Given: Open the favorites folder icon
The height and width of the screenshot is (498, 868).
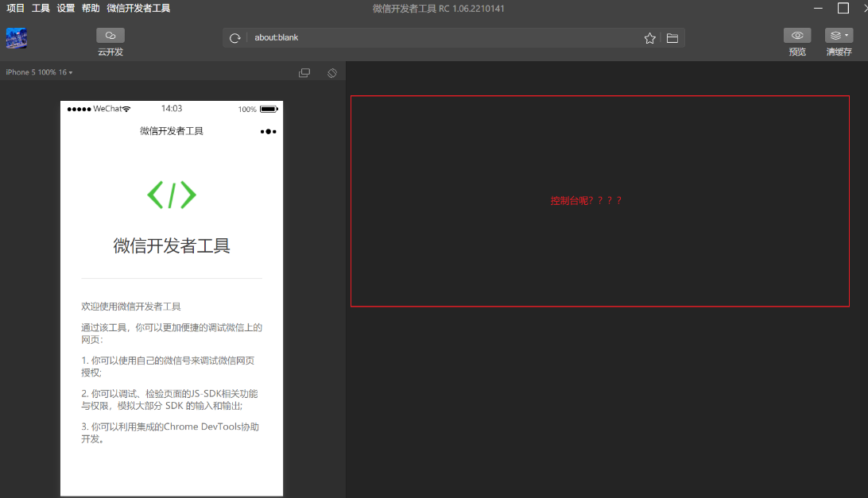Looking at the screenshot, I should click(x=672, y=38).
